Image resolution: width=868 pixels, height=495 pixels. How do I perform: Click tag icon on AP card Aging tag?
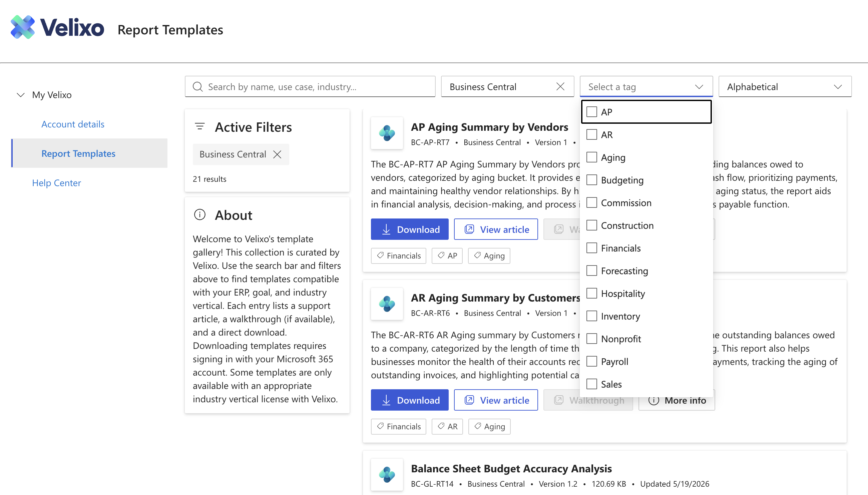pyautogui.click(x=477, y=255)
